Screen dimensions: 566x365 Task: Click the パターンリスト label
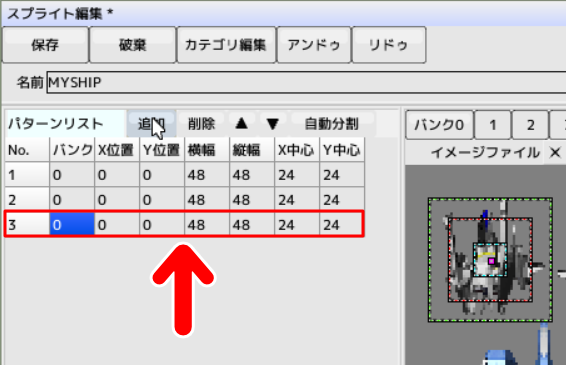point(56,124)
